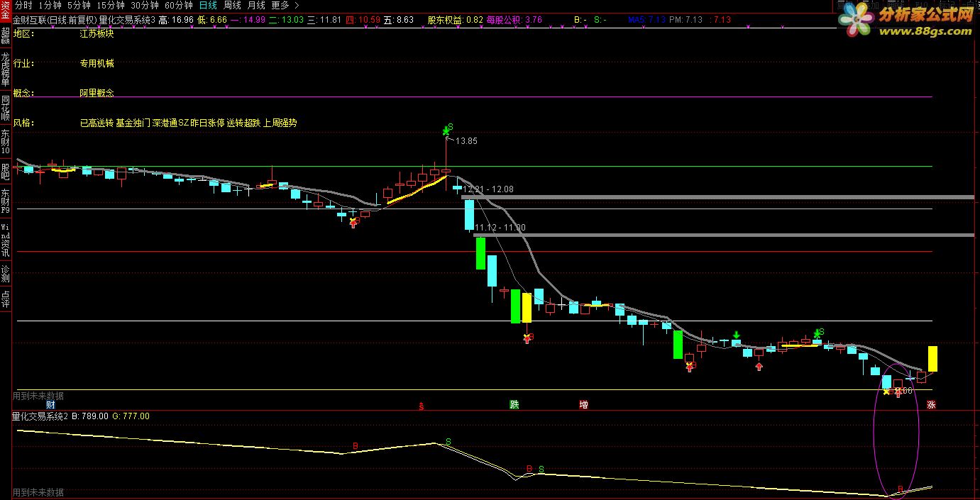980x500 pixels.
Task: Click the 增 event marker
Action: coord(583,404)
